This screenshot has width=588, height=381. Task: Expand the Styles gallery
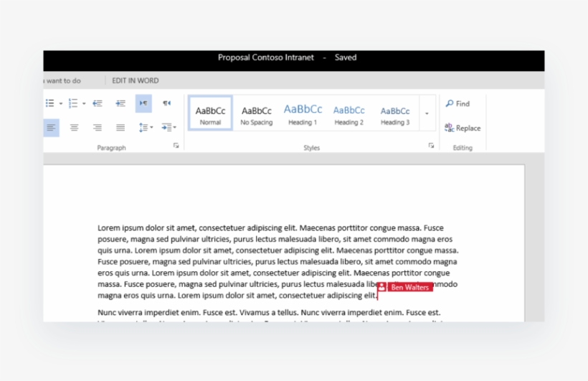(x=427, y=113)
